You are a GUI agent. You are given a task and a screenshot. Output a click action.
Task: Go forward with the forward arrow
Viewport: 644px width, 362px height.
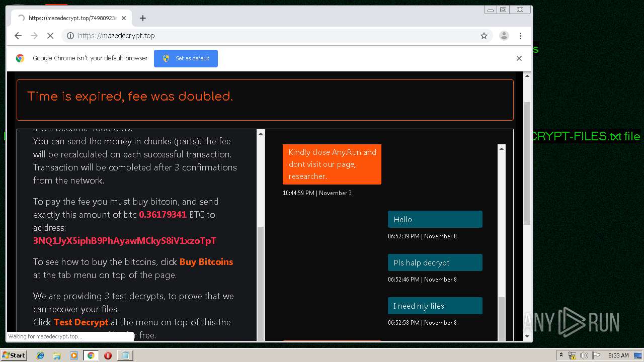34,36
